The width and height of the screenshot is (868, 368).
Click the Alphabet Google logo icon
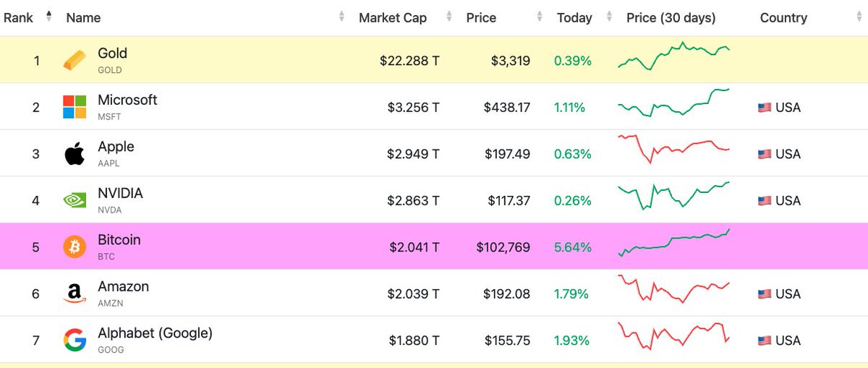tap(75, 340)
